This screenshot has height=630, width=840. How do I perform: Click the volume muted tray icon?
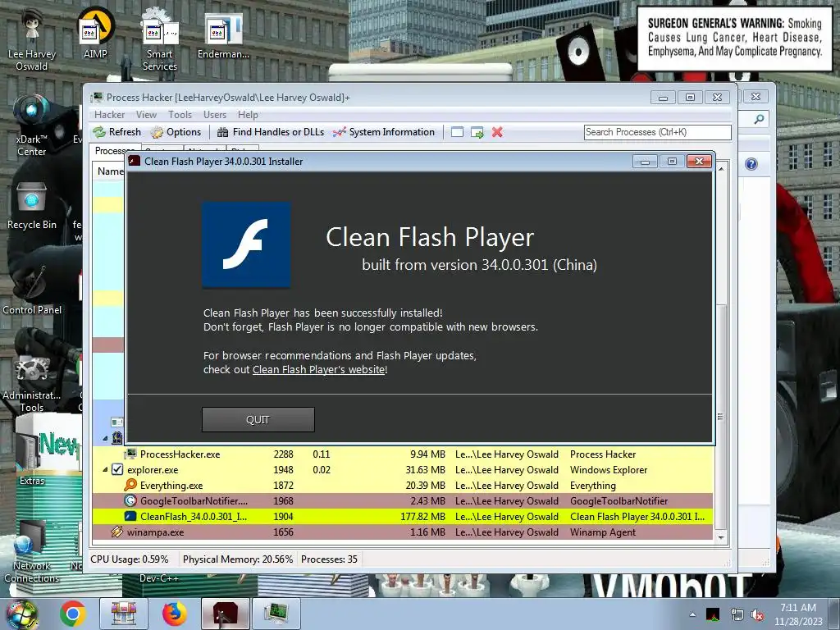tap(757, 615)
